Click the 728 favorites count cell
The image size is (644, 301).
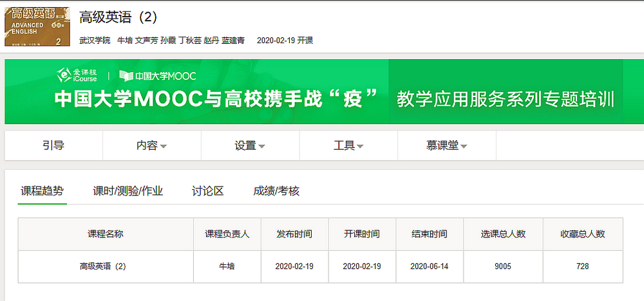point(583,266)
